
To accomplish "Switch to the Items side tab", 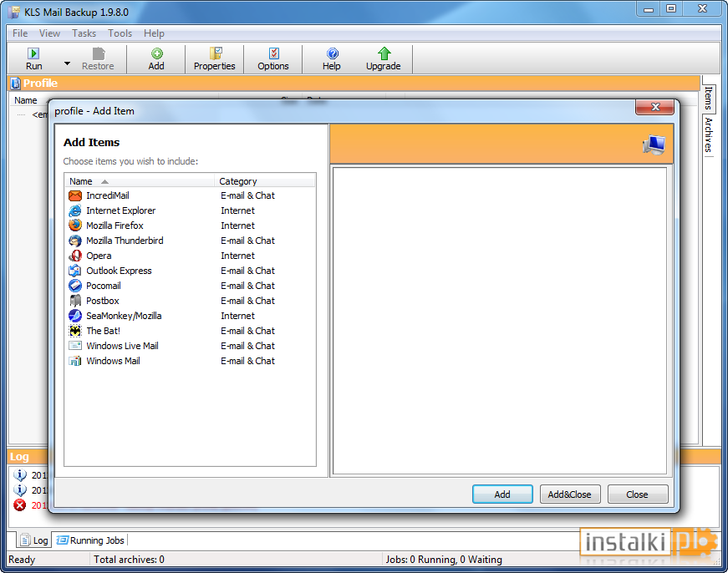I will point(709,98).
